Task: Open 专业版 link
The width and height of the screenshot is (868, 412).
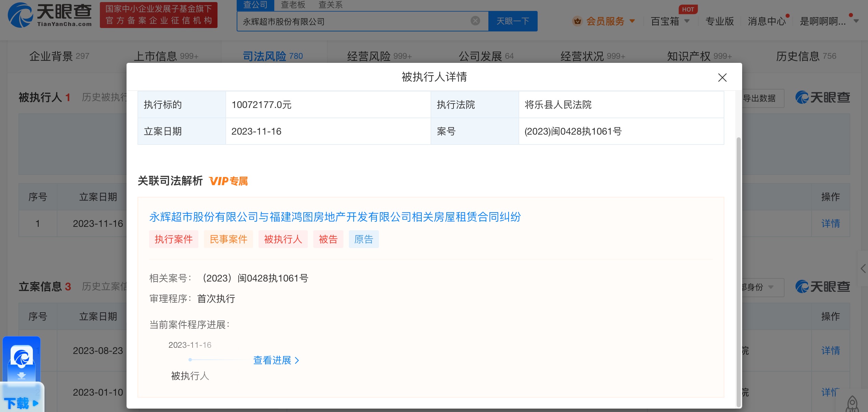Action: [720, 21]
